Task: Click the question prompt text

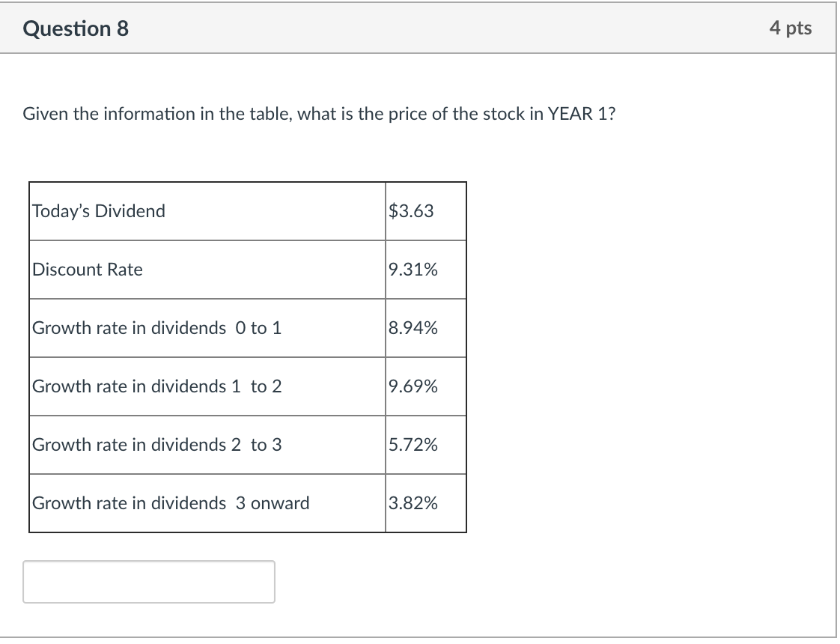Action: (318, 114)
